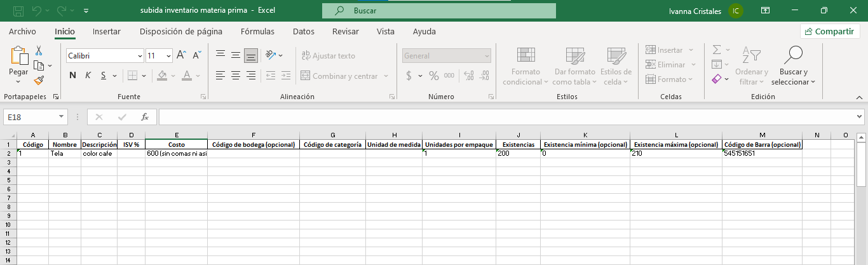Click the decrease decimals icon

[485, 76]
